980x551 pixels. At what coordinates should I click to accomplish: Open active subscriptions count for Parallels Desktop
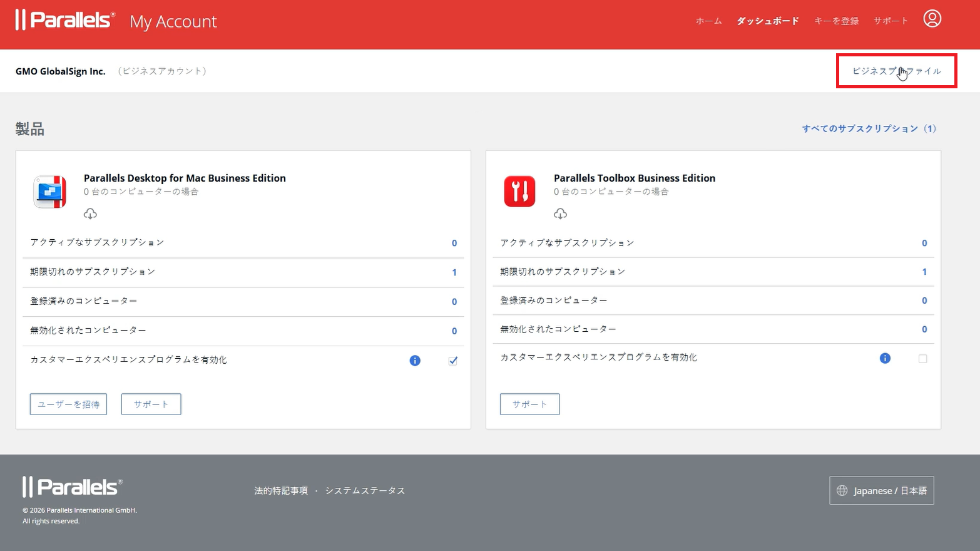coord(454,243)
